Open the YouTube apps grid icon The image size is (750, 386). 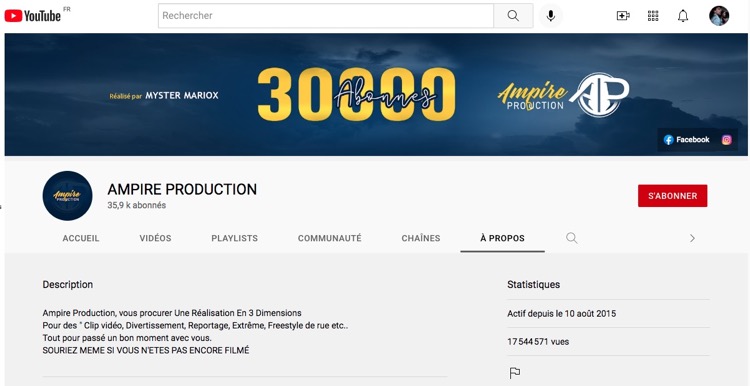tap(653, 16)
